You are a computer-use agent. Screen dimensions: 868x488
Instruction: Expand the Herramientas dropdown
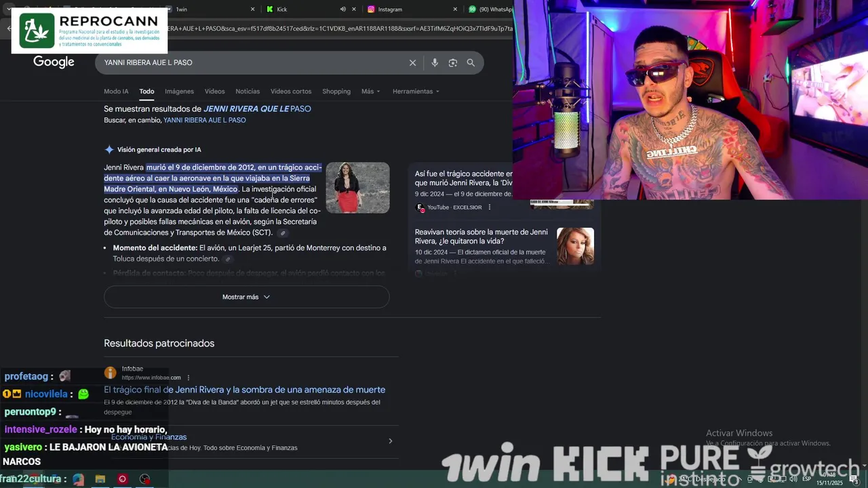[x=416, y=91]
